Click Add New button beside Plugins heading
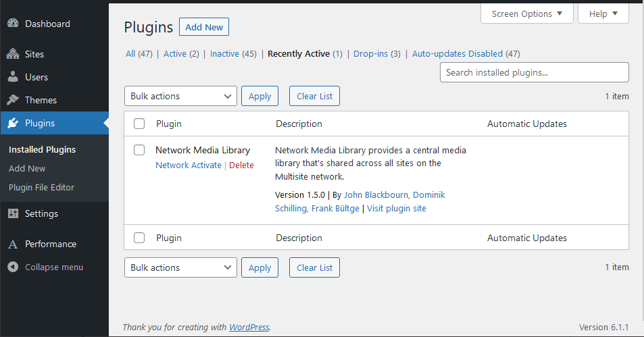This screenshot has width=644, height=337. click(204, 27)
